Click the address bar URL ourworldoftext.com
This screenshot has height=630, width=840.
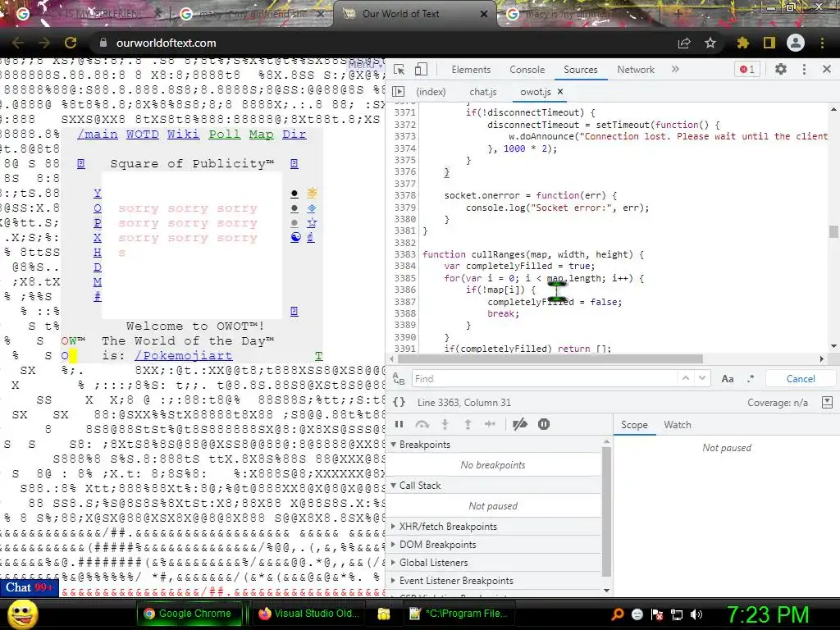point(166,43)
